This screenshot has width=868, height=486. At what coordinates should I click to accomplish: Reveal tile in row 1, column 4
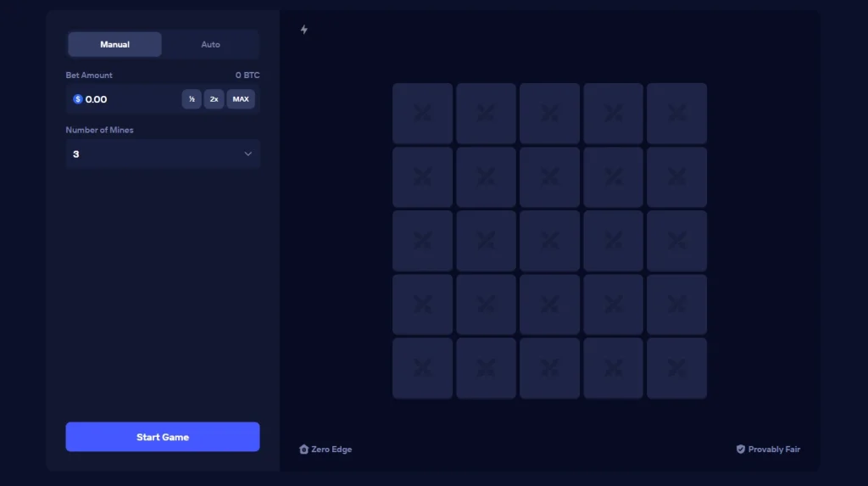click(614, 114)
